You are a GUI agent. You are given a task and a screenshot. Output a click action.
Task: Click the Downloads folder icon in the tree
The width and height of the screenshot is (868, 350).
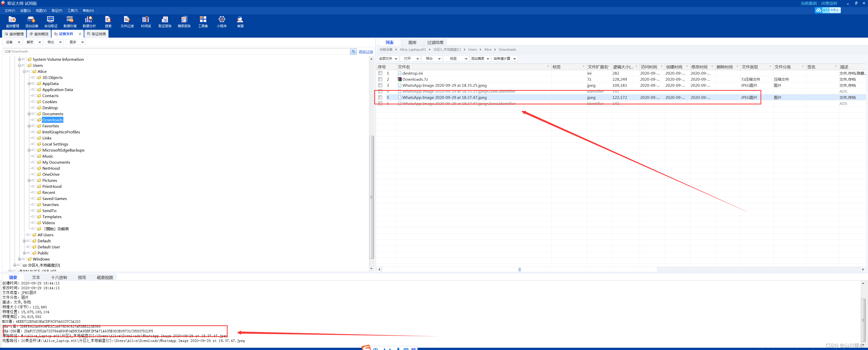click(x=39, y=120)
